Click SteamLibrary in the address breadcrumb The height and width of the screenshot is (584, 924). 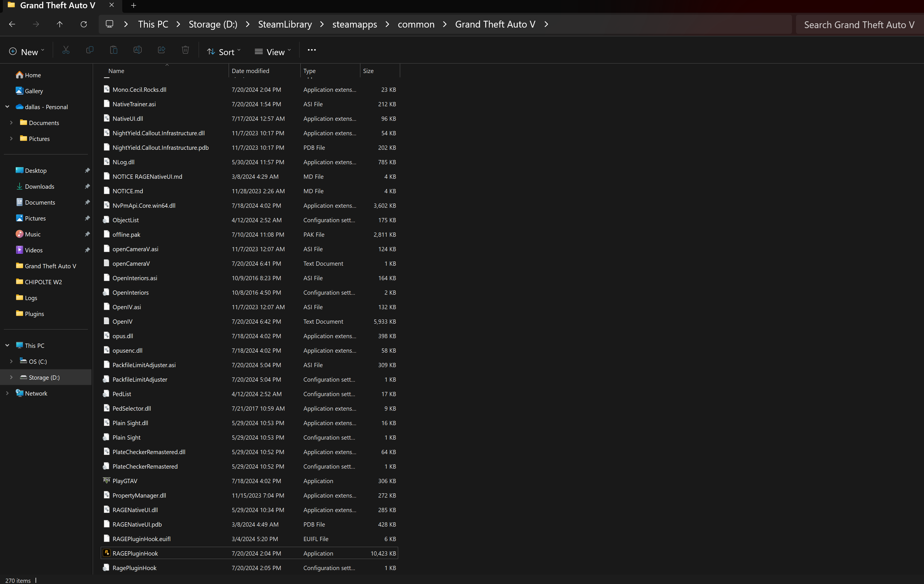[x=285, y=24]
